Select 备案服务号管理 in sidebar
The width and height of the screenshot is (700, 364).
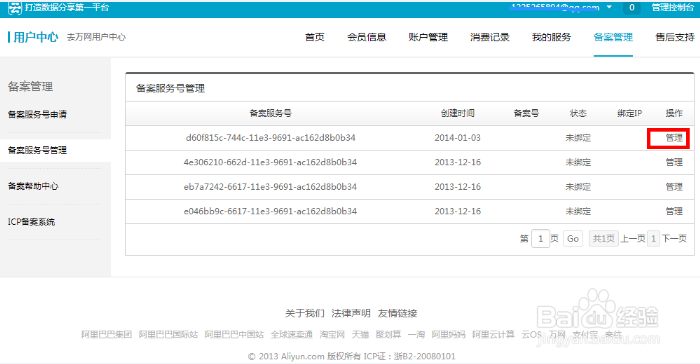pyautogui.click(x=37, y=150)
